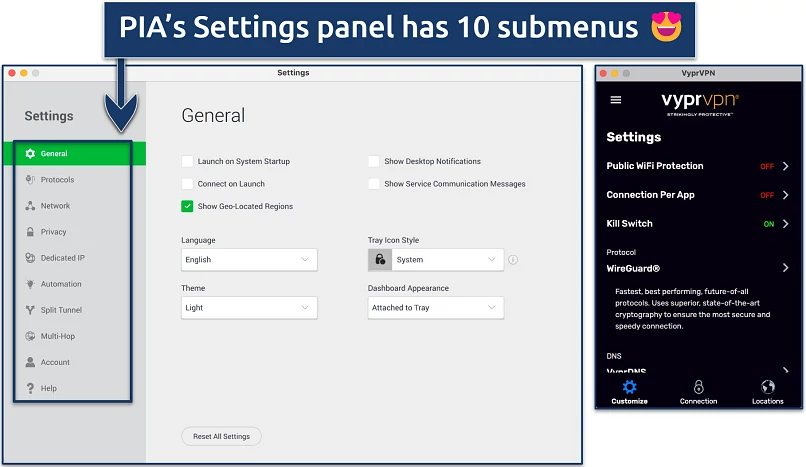Open the Network submenu
This screenshot has height=467, width=806.
pyautogui.click(x=73, y=206)
